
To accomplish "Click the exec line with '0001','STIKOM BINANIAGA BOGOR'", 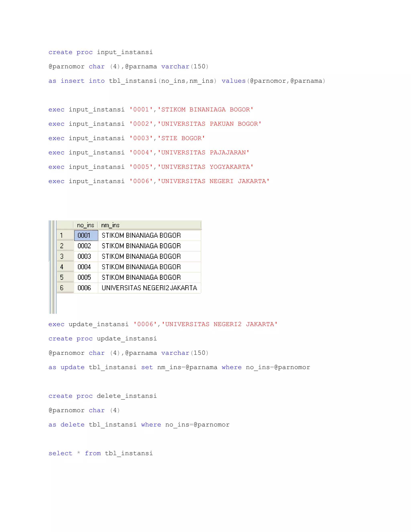I will click(151, 110).
